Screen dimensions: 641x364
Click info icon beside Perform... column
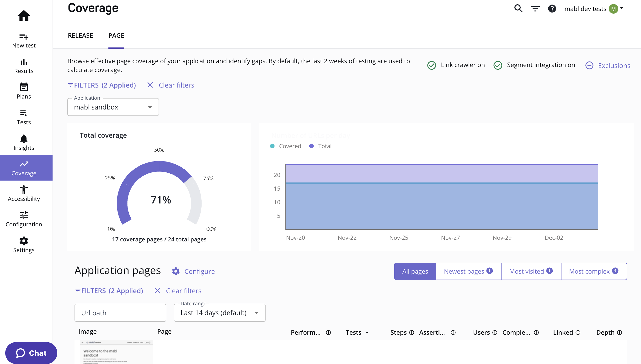pyautogui.click(x=328, y=333)
